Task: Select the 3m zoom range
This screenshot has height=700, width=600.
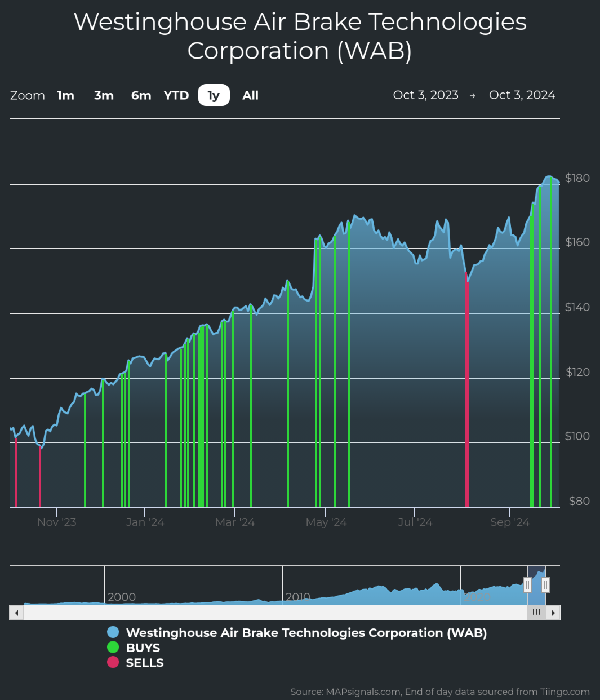Action: pos(104,95)
